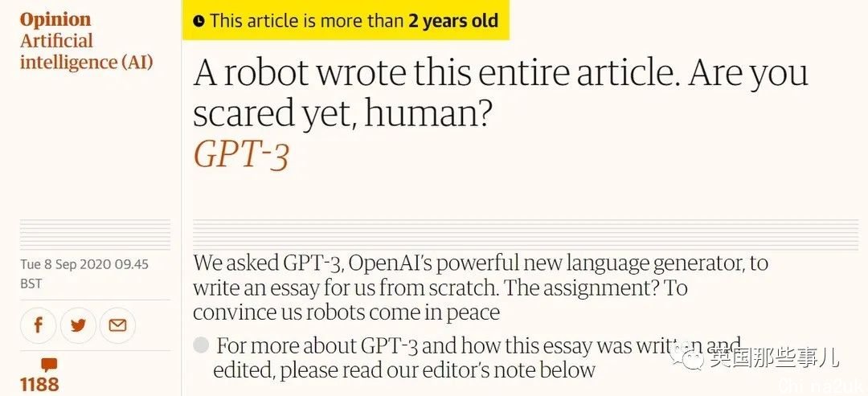Share the article via Facebook icon
This screenshot has height=396, width=868.
(x=39, y=325)
